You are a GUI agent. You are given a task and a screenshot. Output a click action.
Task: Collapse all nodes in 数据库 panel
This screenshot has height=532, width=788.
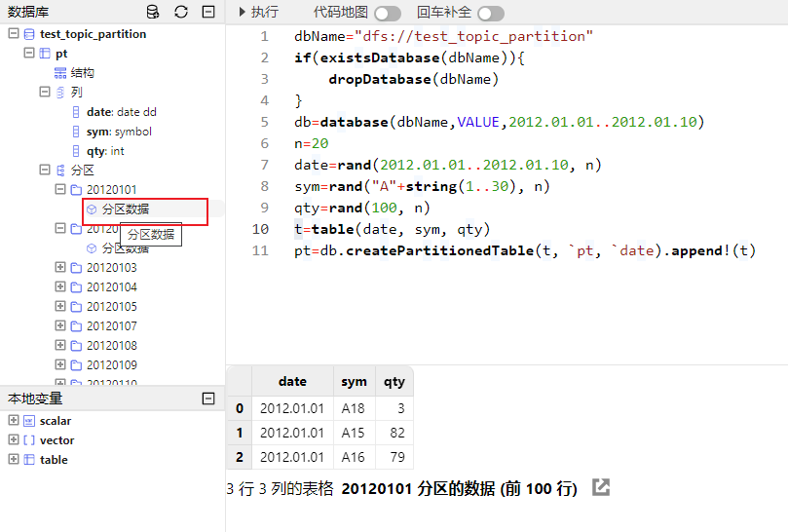(x=208, y=13)
